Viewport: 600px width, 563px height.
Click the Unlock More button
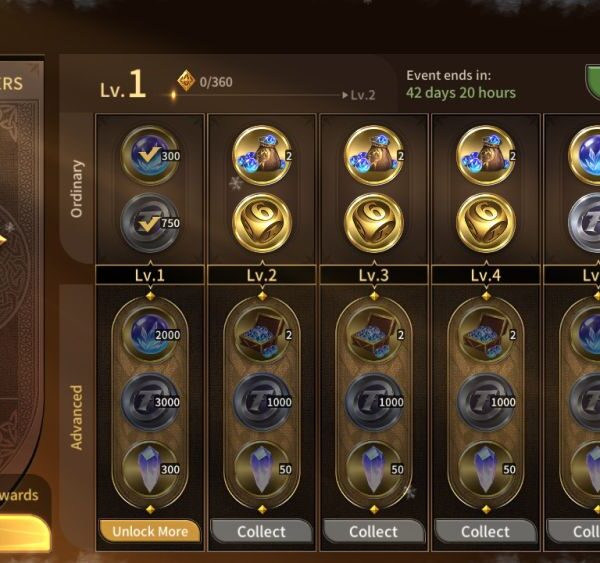pos(150,531)
